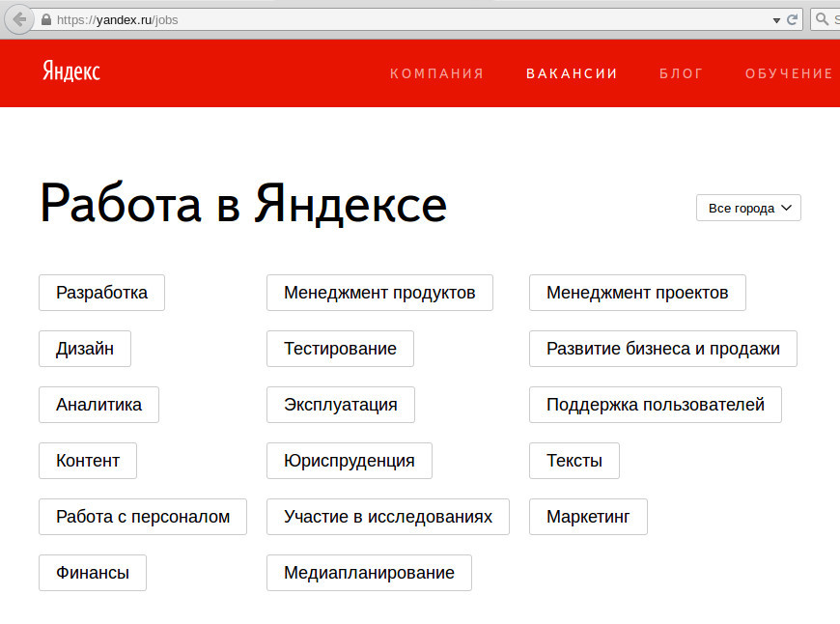Open Менеджмент проектов category
The image size is (840, 624).
click(x=637, y=293)
